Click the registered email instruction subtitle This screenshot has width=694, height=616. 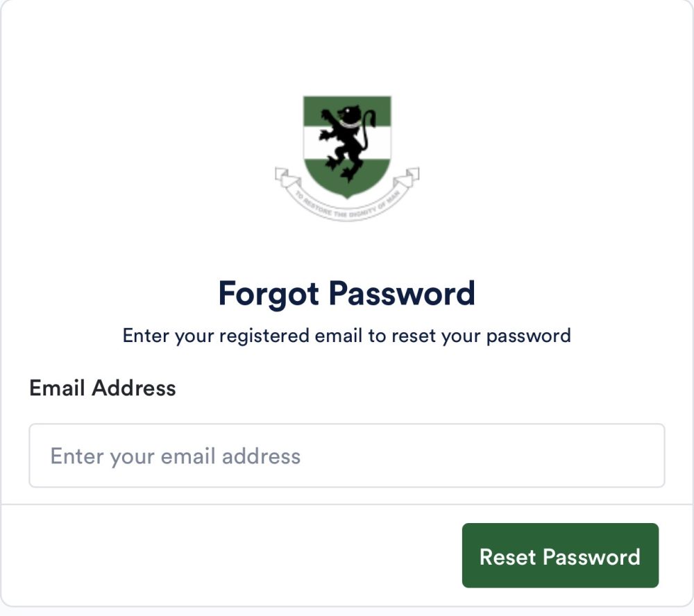[347, 335]
